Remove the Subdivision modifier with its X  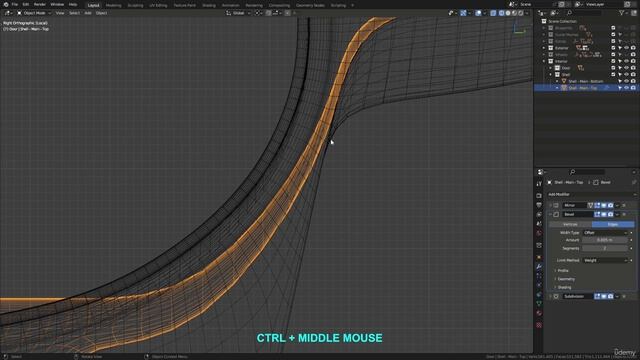624,296
